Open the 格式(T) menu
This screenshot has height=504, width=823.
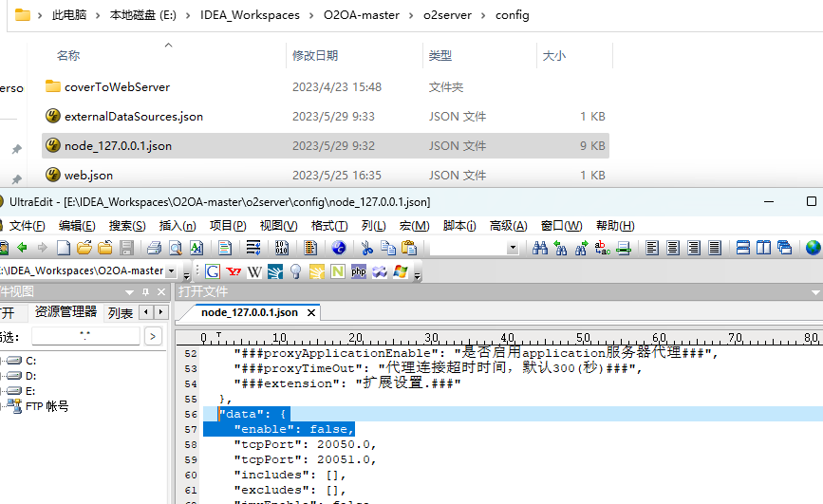pyautogui.click(x=329, y=226)
